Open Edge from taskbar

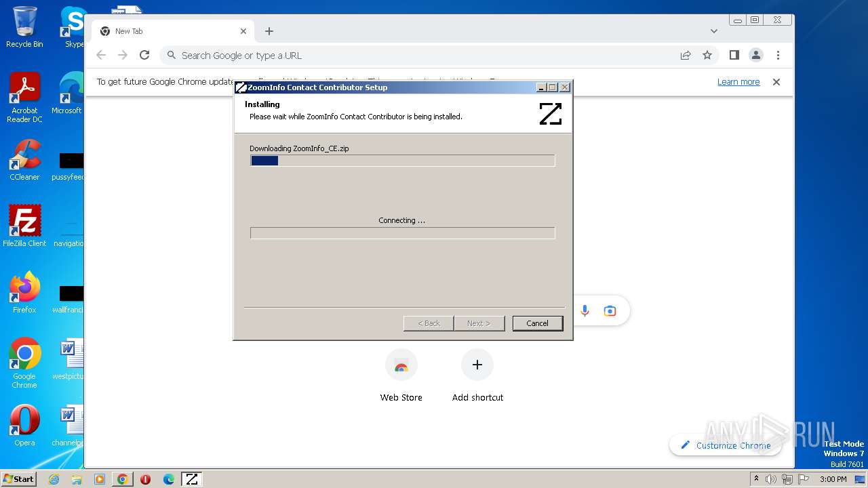169,479
